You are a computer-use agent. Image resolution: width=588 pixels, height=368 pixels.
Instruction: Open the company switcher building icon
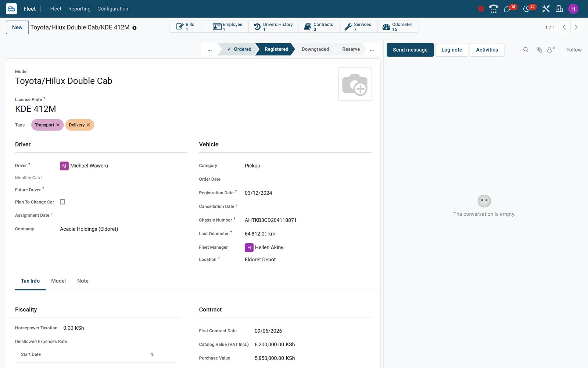(x=559, y=9)
